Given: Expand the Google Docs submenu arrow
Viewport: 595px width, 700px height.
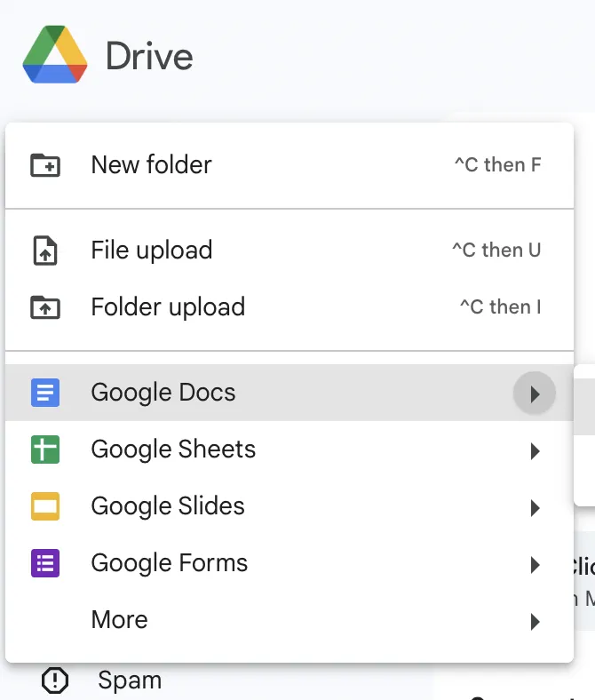Looking at the screenshot, I should 535,394.
